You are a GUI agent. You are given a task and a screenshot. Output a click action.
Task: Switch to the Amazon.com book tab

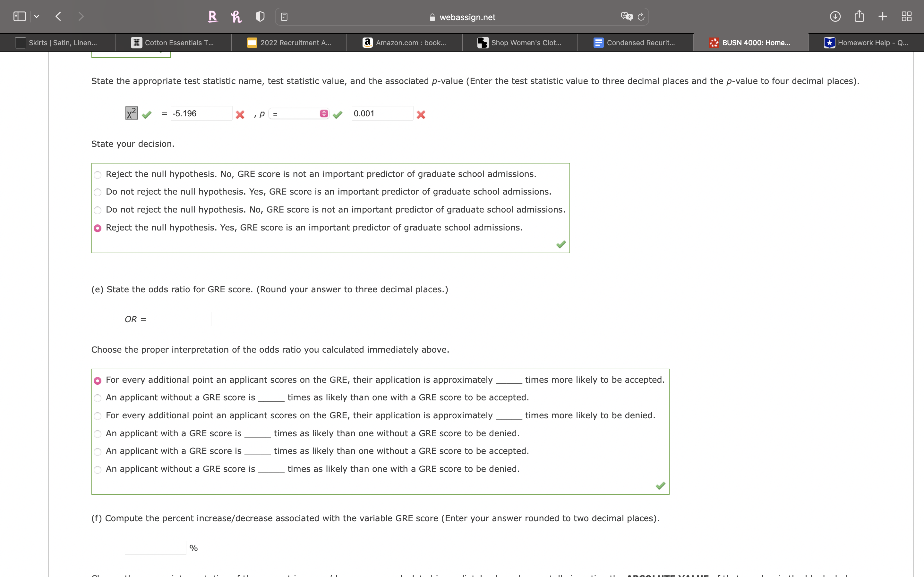click(405, 42)
